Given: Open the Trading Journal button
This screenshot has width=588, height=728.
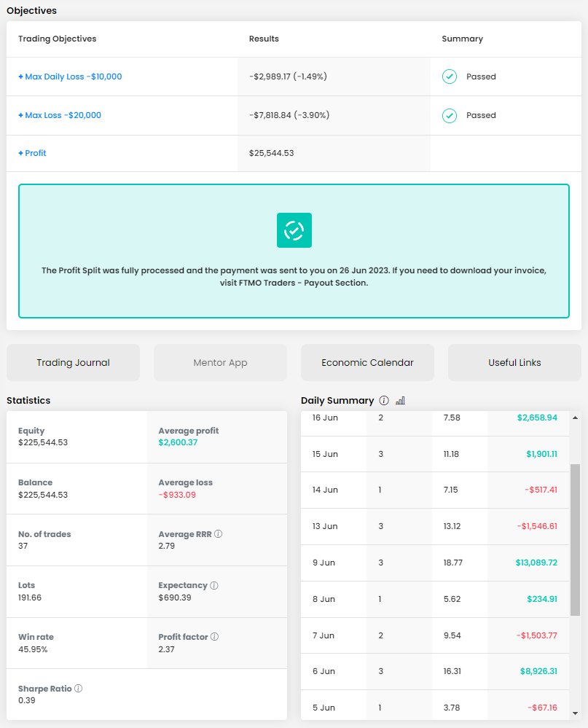Looking at the screenshot, I should (x=74, y=363).
